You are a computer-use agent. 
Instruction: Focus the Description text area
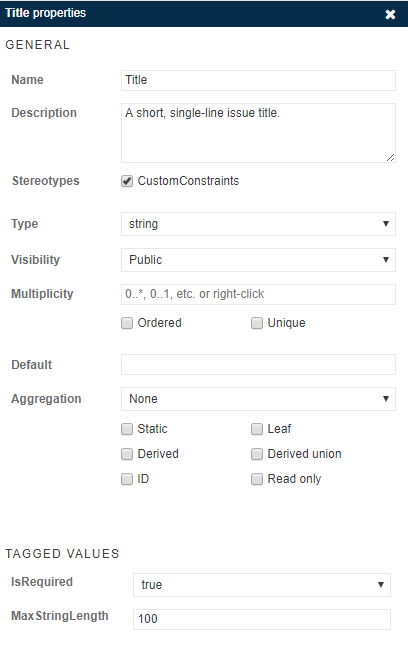258,133
